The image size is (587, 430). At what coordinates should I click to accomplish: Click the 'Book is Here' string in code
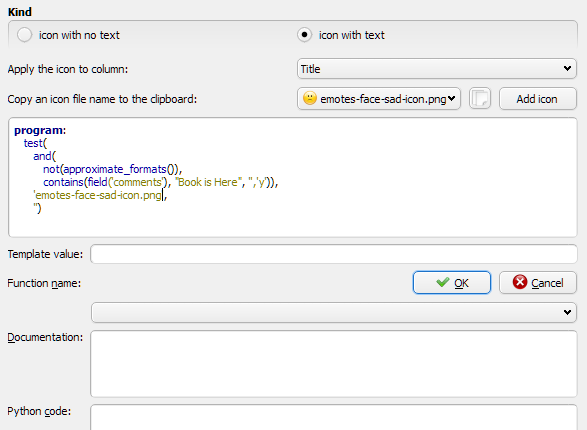[x=208, y=182]
